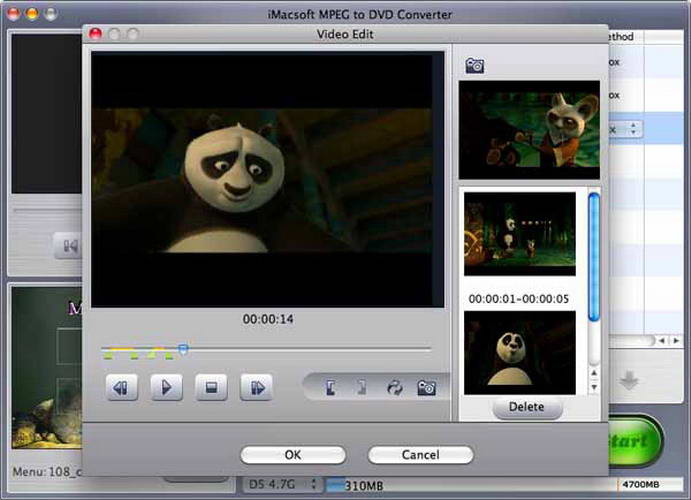
Task: Open the DS 4.7G disc size dropdown
Action: pos(281,485)
